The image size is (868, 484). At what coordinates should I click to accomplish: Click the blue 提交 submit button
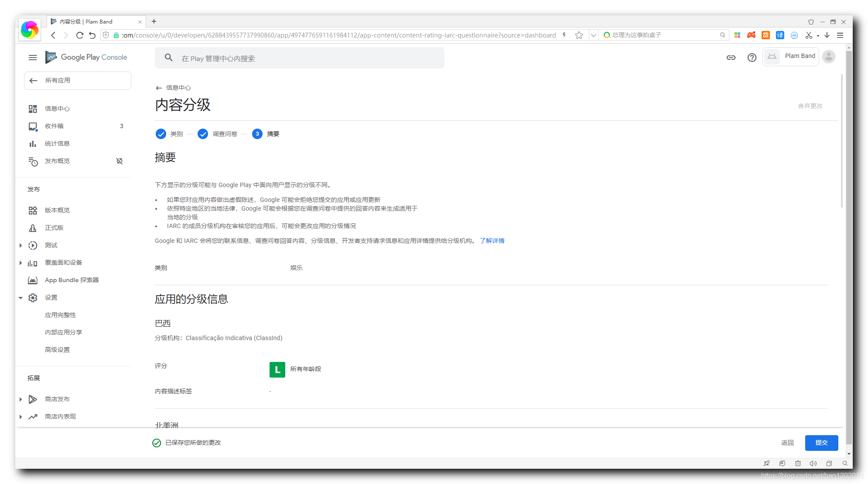[x=821, y=443]
